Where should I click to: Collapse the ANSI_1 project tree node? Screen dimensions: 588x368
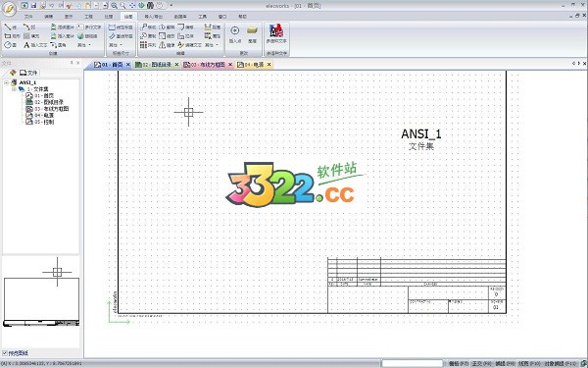click(7, 82)
